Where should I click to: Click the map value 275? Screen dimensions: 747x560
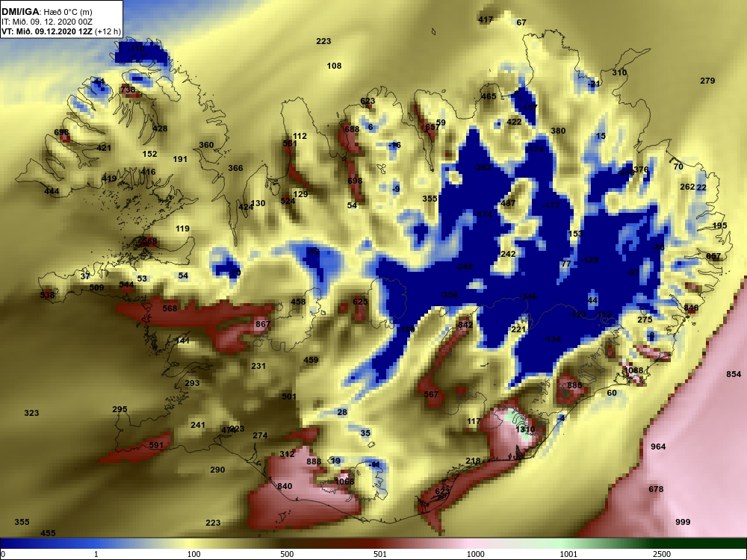pyautogui.click(x=645, y=320)
